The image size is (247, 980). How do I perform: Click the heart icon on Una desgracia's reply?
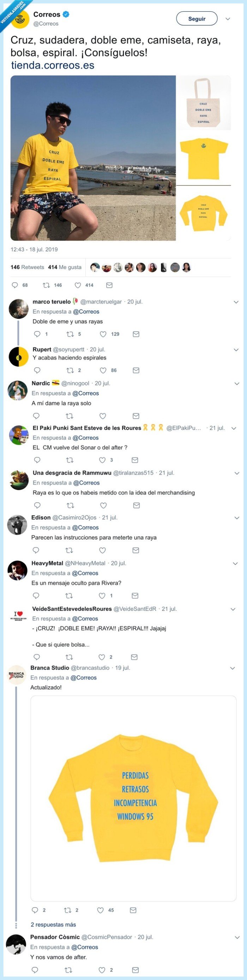click(103, 506)
